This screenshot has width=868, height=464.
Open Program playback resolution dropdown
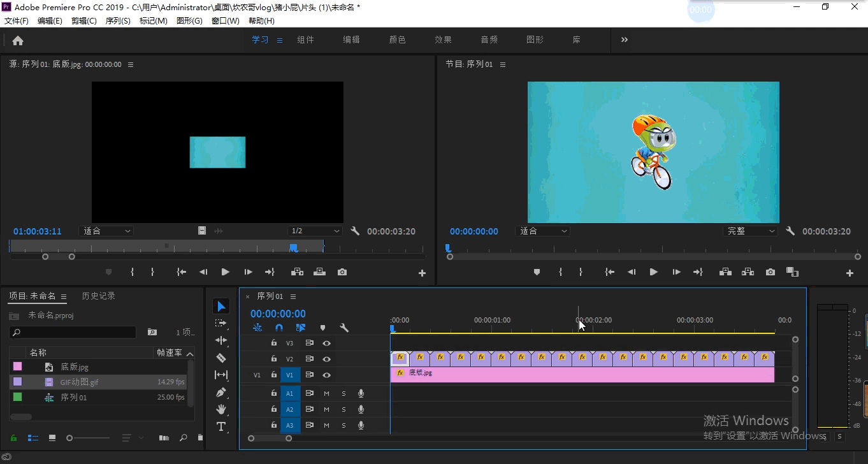click(751, 231)
